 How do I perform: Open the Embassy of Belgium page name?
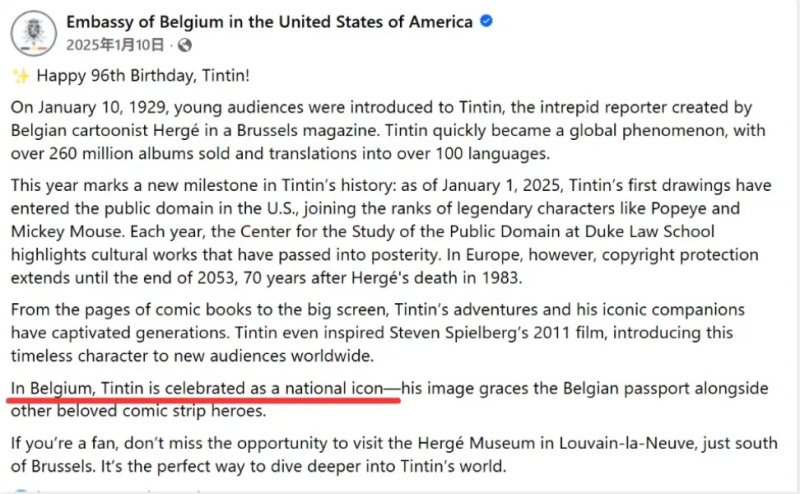tap(269, 22)
